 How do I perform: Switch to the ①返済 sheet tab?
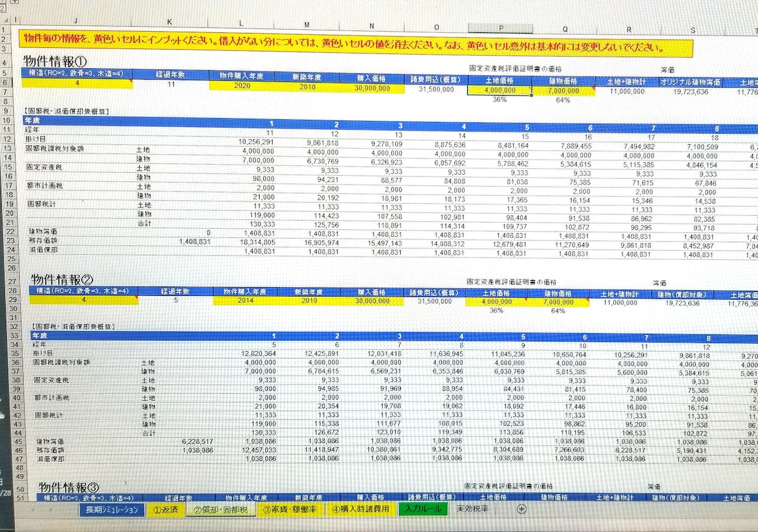tap(165, 510)
